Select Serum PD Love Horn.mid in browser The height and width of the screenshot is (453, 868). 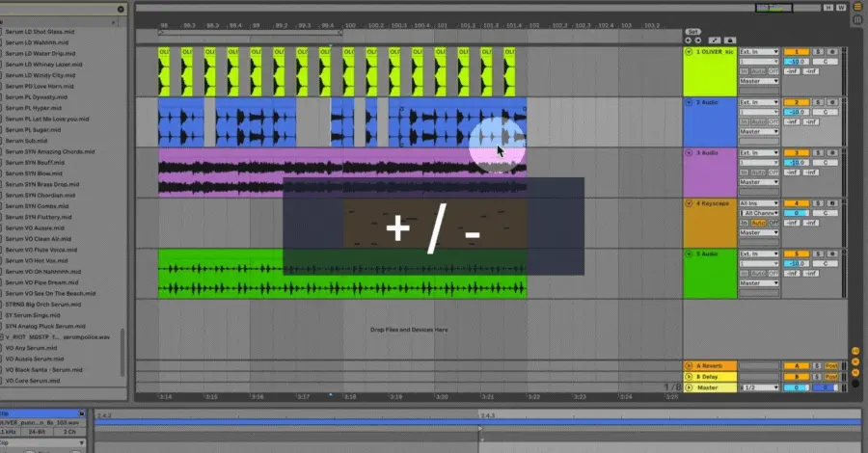pyautogui.click(x=40, y=87)
